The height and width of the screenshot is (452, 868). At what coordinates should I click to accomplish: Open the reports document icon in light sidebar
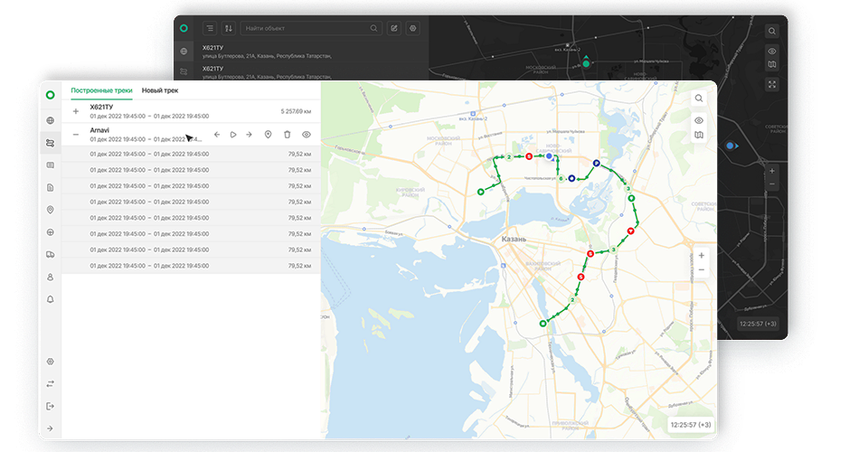(x=51, y=187)
